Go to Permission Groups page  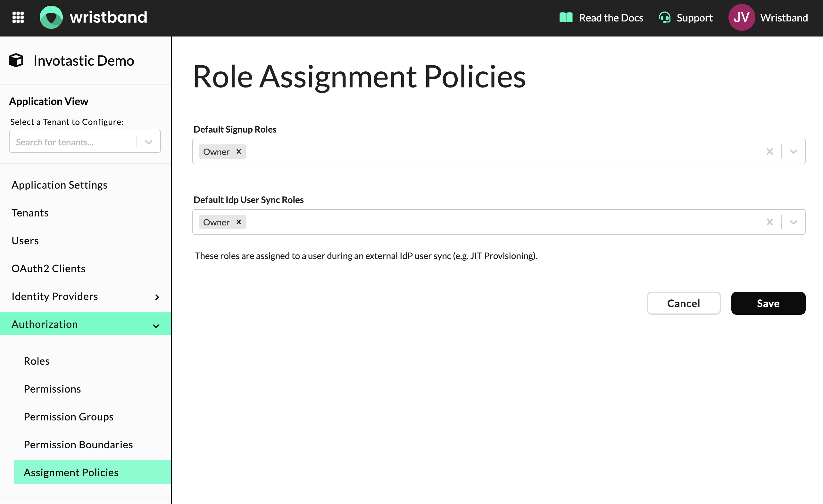tap(69, 417)
